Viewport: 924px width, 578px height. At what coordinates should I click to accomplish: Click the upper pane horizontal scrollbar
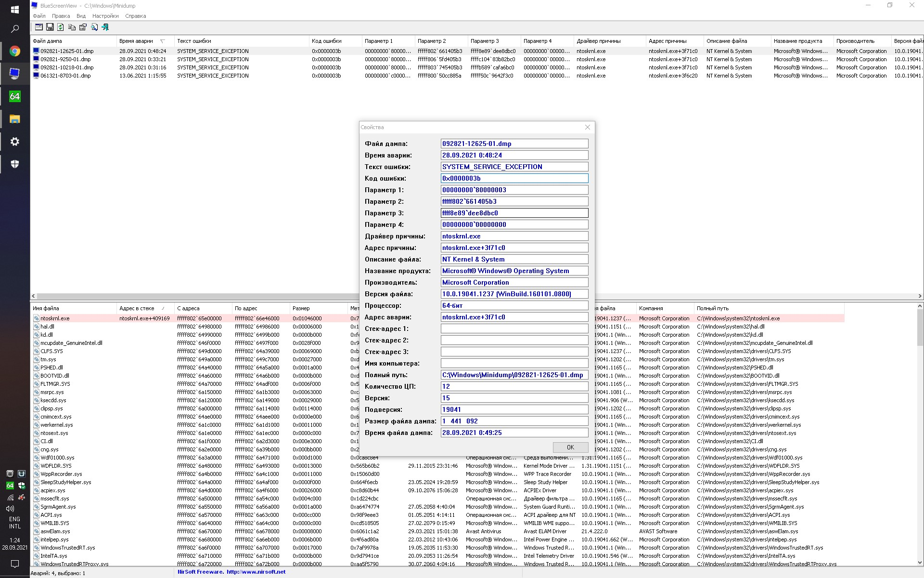(x=476, y=296)
